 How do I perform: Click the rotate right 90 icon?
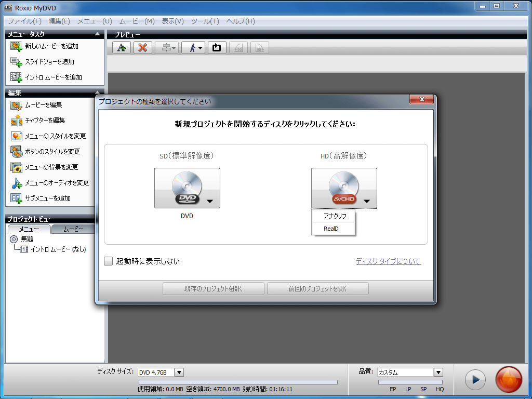click(260, 48)
